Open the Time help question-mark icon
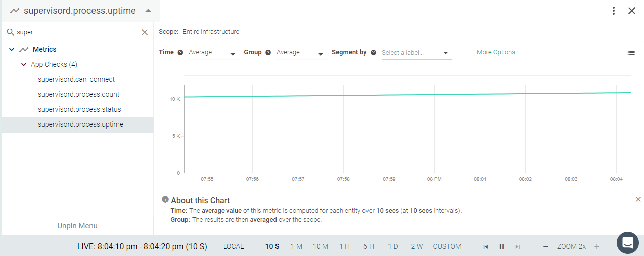This screenshot has height=256, width=644. tap(180, 52)
